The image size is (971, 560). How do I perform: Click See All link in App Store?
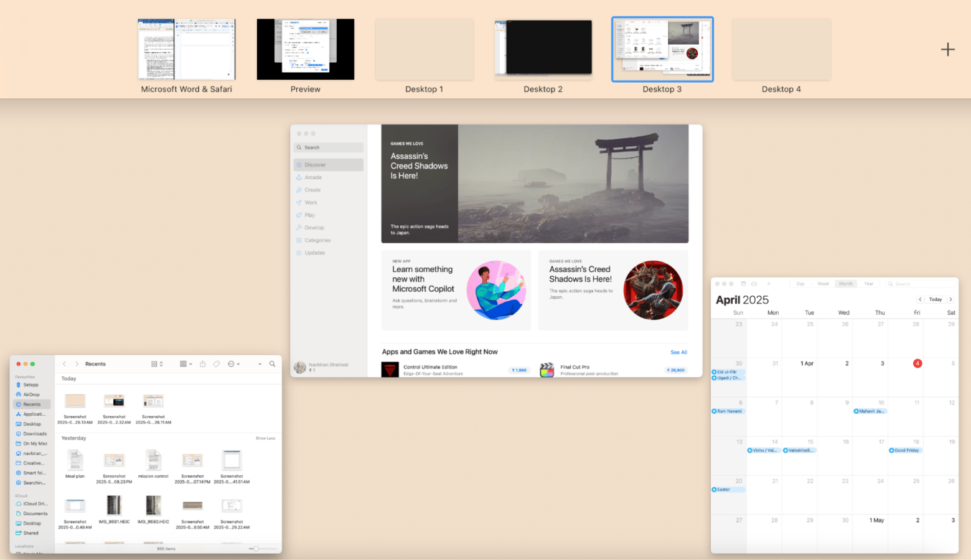coord(678,352)
